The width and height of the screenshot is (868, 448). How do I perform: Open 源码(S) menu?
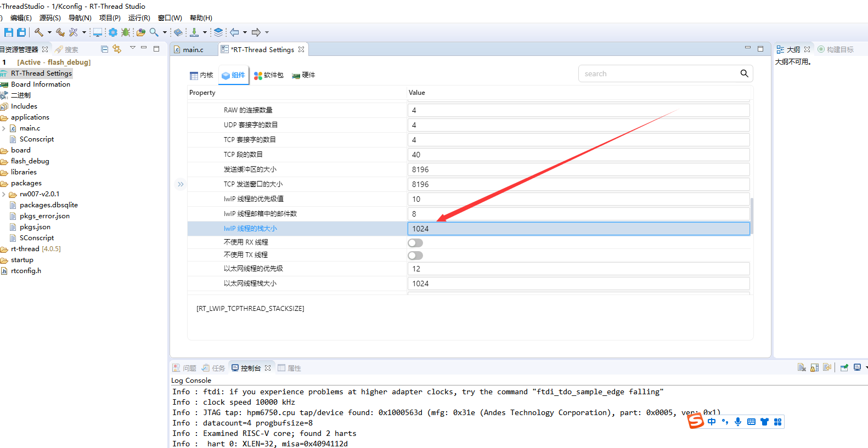50,18
